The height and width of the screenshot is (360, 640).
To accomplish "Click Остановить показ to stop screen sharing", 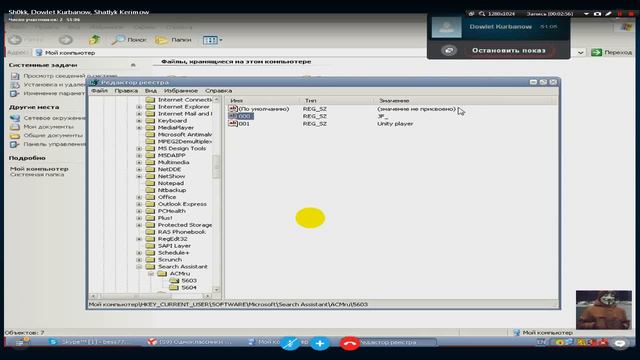I will pos(509,51).
